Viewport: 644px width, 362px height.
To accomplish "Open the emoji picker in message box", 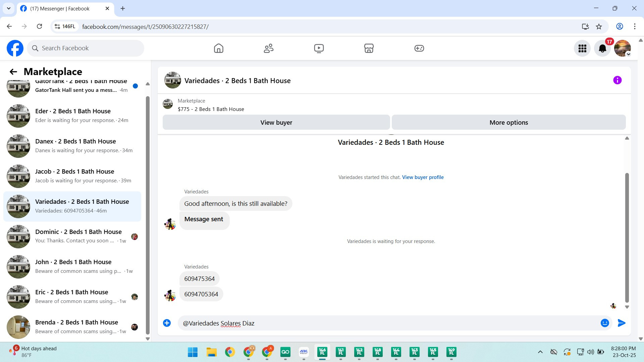I will click(x=604, y=323).
